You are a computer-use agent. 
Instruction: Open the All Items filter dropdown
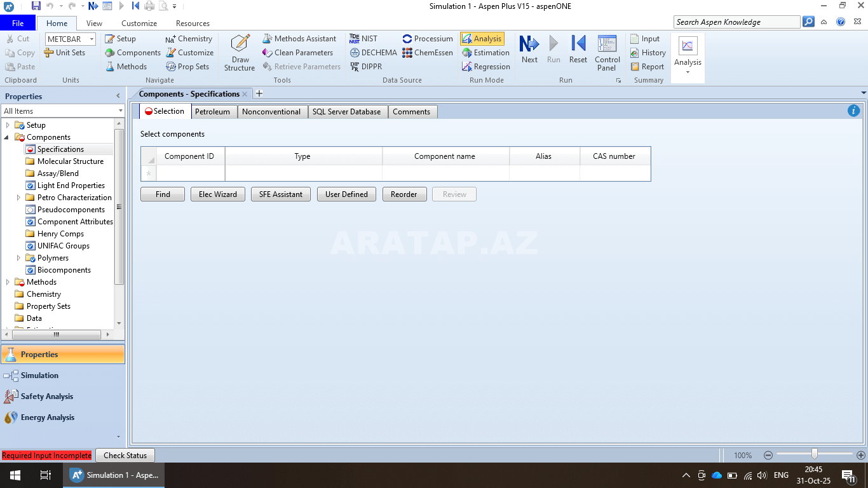coord(120,111)
